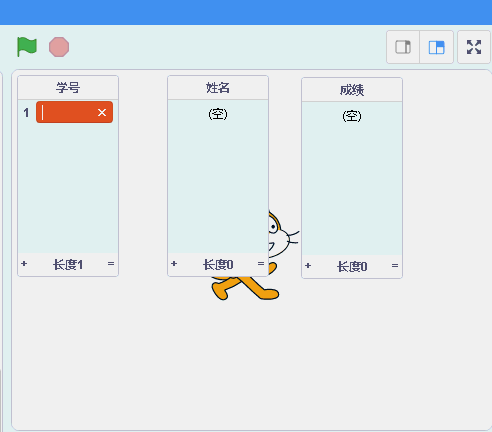The height and width of the screenshot is (432, 492).
Task: Delete item 1 in 学号 list
Action: point(102,112)
